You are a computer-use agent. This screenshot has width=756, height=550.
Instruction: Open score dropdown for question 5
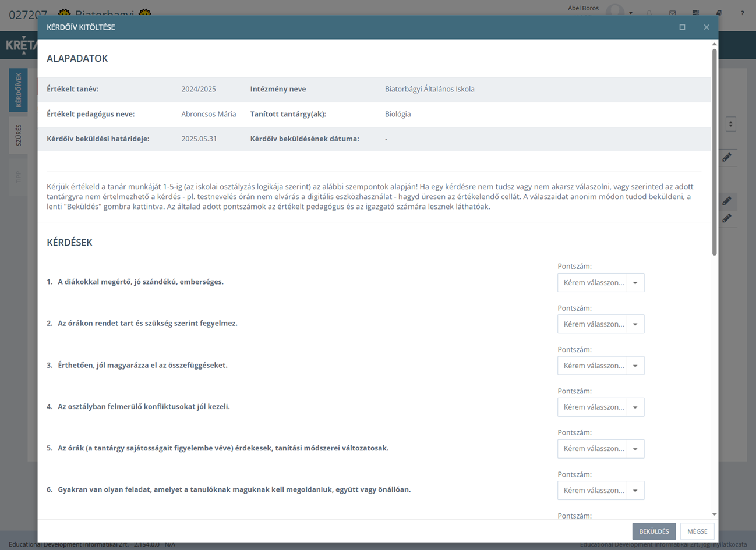(x=600, y=449)
